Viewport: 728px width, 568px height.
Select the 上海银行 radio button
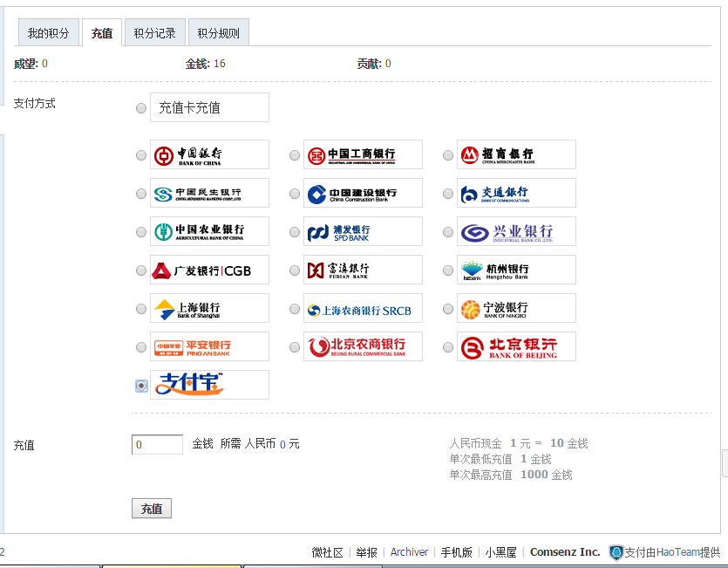141,309
